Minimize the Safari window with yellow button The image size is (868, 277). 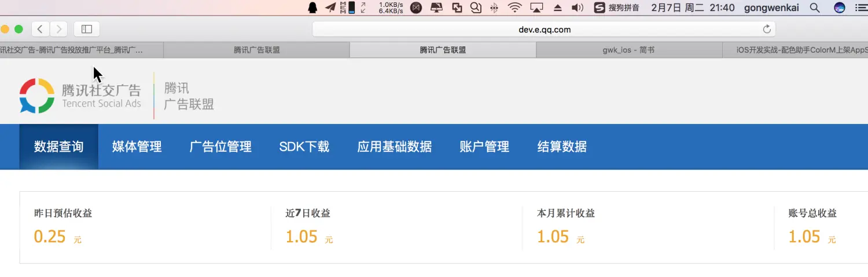[x=5, y=29]
